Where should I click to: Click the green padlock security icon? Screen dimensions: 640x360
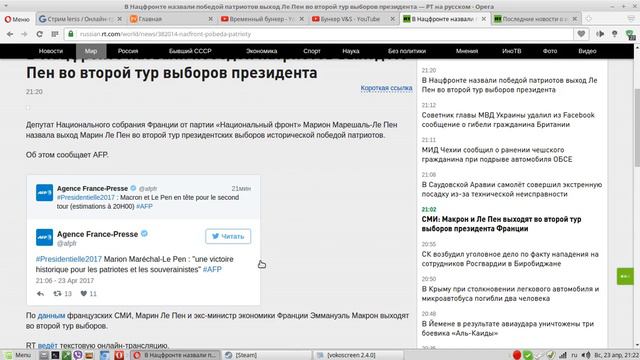pyautogui.click(x=71, y=34)
